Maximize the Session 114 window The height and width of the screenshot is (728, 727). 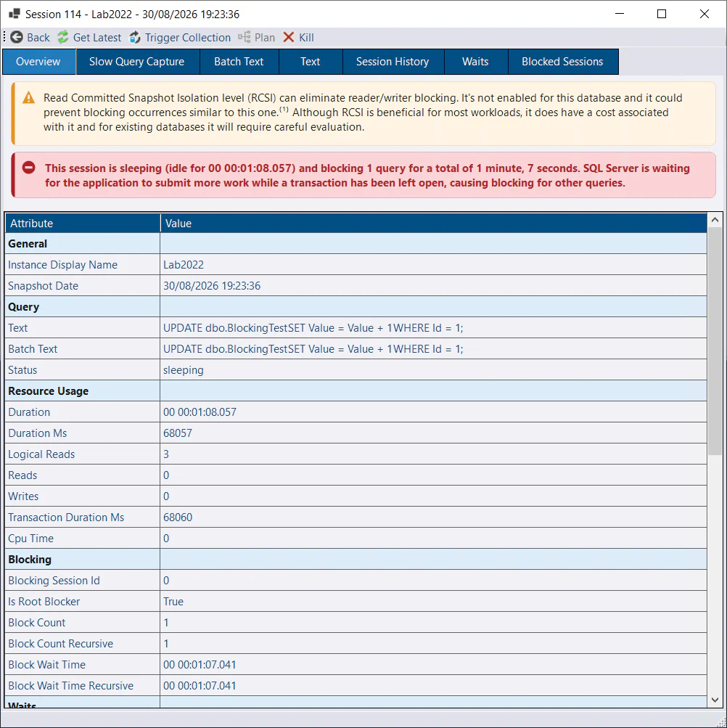pyautogui.click(x=662, y=14)
